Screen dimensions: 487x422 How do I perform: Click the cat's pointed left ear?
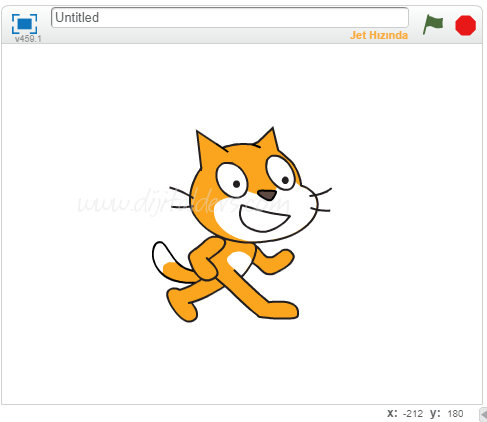pos(209,147)
